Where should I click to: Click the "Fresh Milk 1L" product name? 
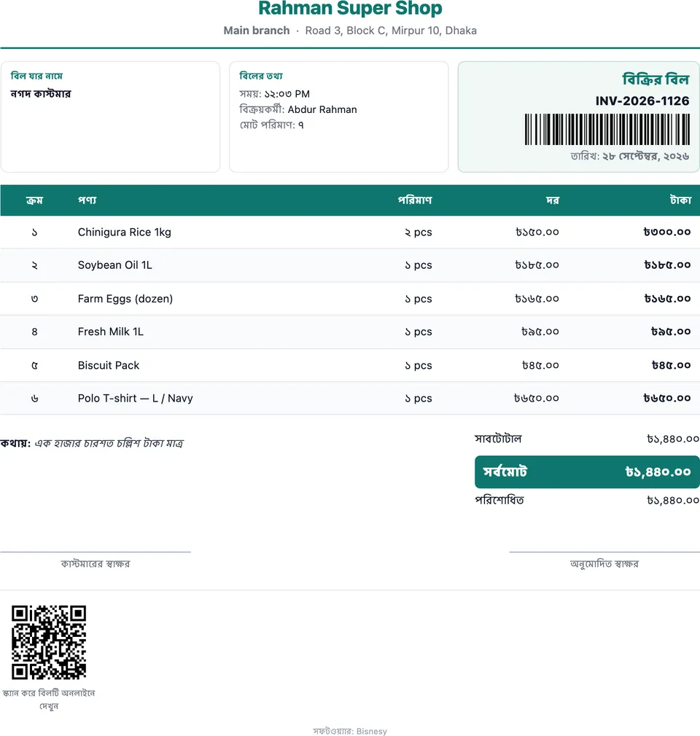[x=111, y=332]
